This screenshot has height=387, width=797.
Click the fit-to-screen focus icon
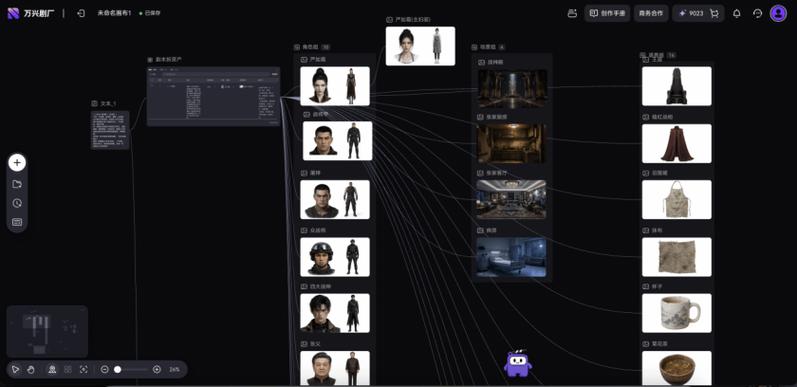click(x=84, y=370)
